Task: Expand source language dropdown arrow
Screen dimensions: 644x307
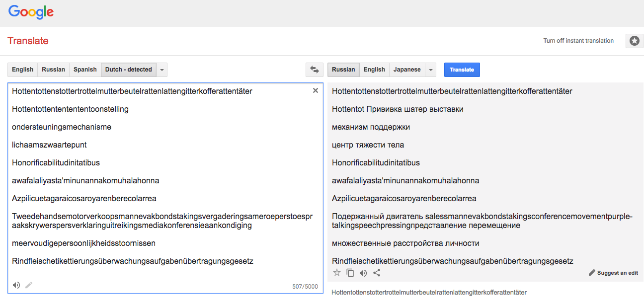Action: [x=161, y=70]
